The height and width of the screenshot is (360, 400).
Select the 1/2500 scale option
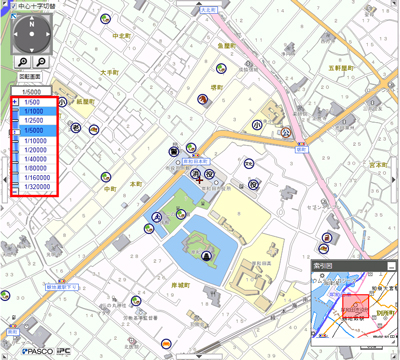point(34,120)
